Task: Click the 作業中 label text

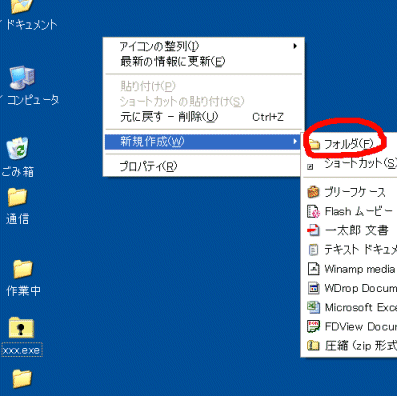Action: point(23,291)
